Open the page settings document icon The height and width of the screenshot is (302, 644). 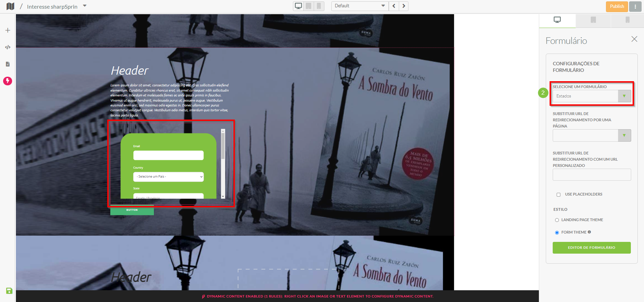click(x=8, y=64)
